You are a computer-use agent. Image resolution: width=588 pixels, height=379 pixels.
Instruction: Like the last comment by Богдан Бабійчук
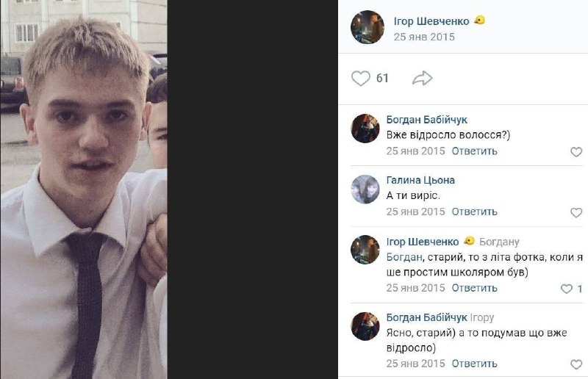(x=576, y=364)
